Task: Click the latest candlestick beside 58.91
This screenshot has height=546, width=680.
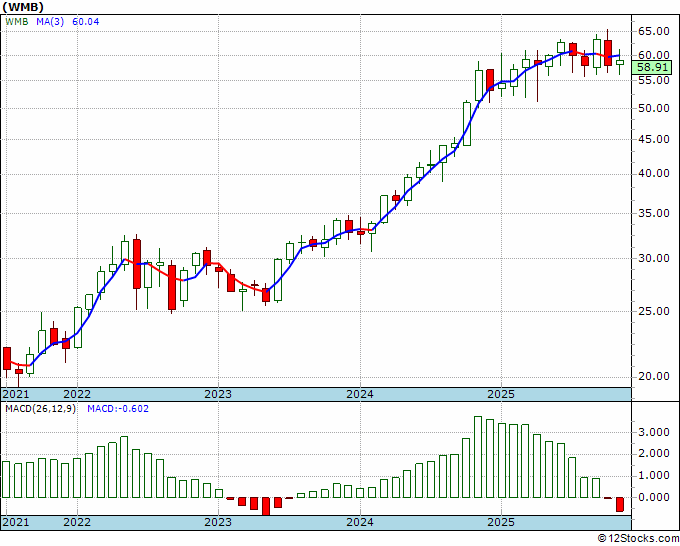Action: tap(620, 62)
